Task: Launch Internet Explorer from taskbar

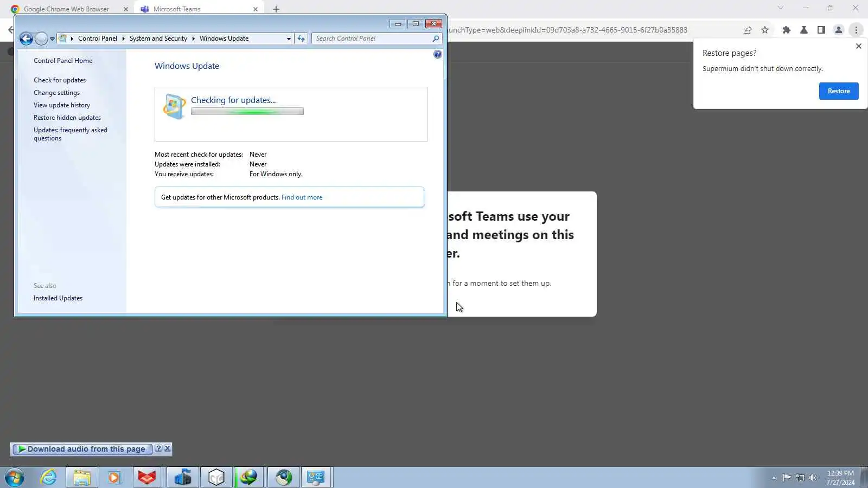Action: 49,478
